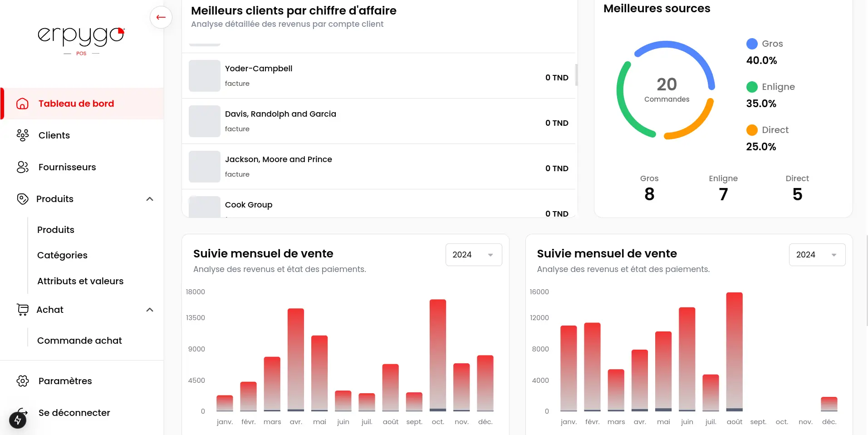868x435 pixels.
Task: Click the October bar in left sales chart
Action: tap(438, 355)
